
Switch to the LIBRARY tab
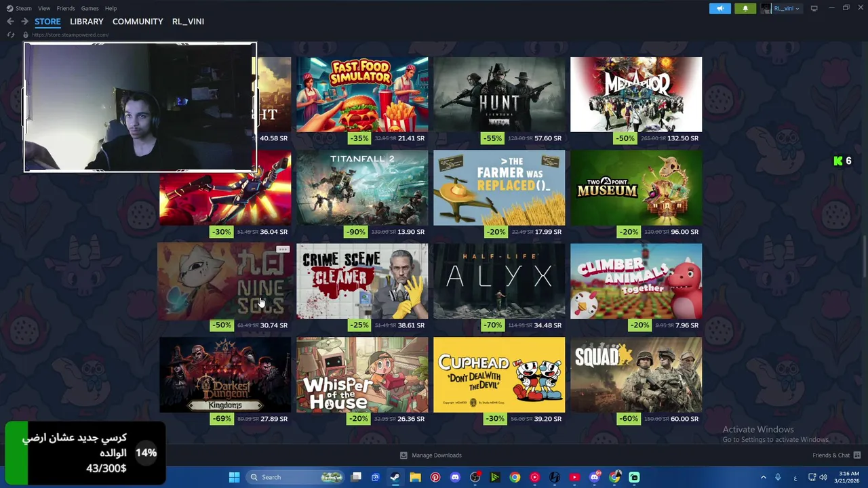coord(87,22)
